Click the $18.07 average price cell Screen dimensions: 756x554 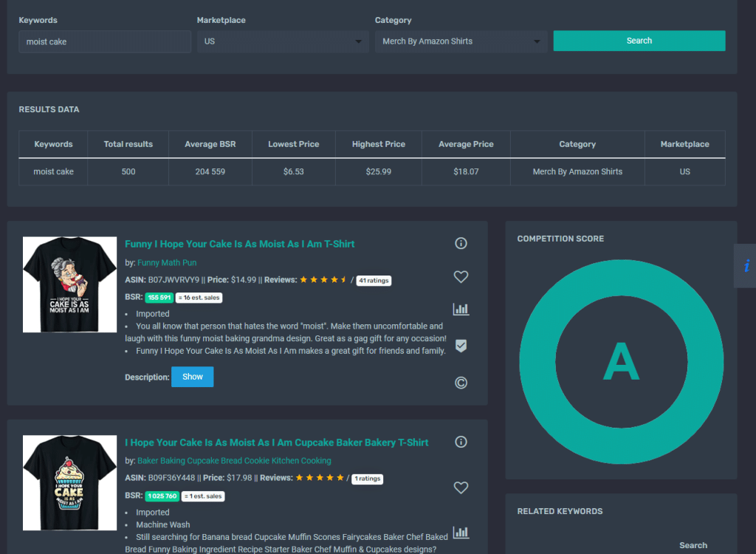point(466,172)
